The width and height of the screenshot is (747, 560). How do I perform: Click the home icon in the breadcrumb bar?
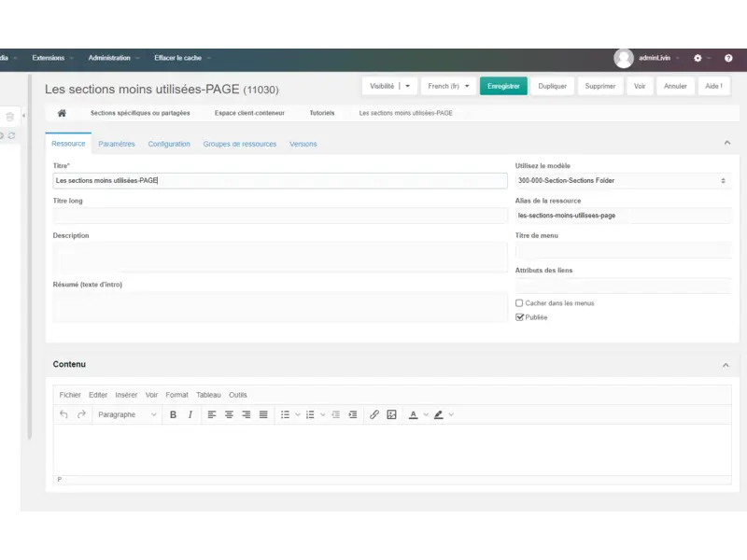pyautogui.click(x=63, y=112)
